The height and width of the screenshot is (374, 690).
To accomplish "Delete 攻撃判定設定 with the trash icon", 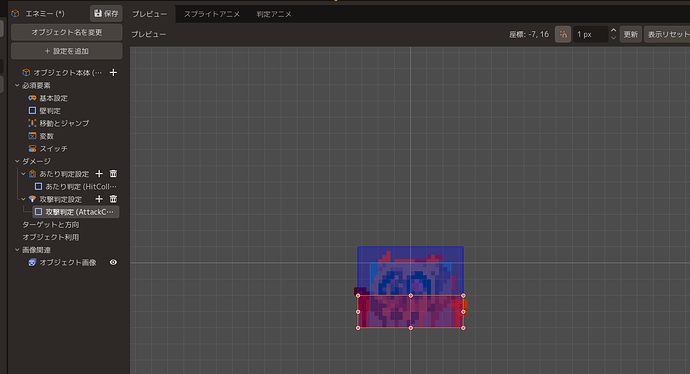I will pos(113,199).
